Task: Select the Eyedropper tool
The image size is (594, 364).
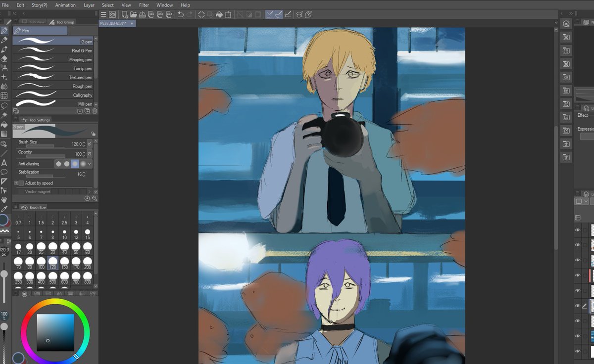Action: [x=4, y=209]
